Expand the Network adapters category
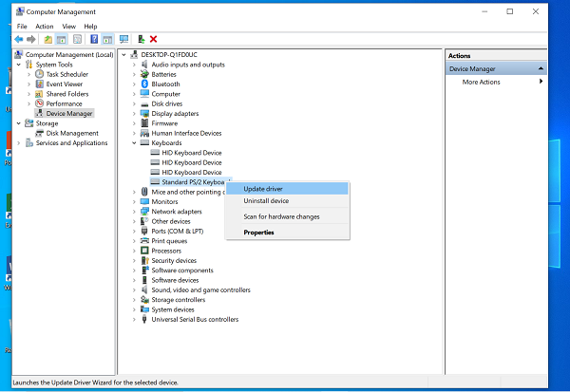The width and height of the screenshot is (570, 392). point(135,212)
